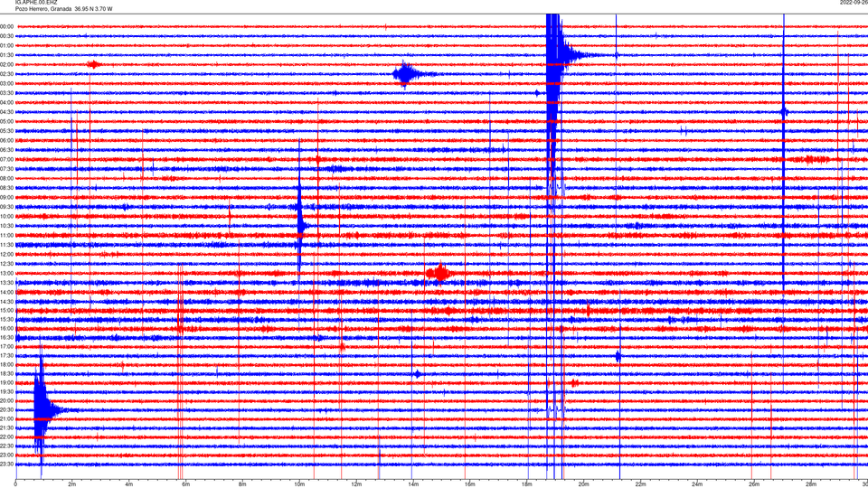
Task: Select the 05:00 trace time label
Action: pos(7,122)
